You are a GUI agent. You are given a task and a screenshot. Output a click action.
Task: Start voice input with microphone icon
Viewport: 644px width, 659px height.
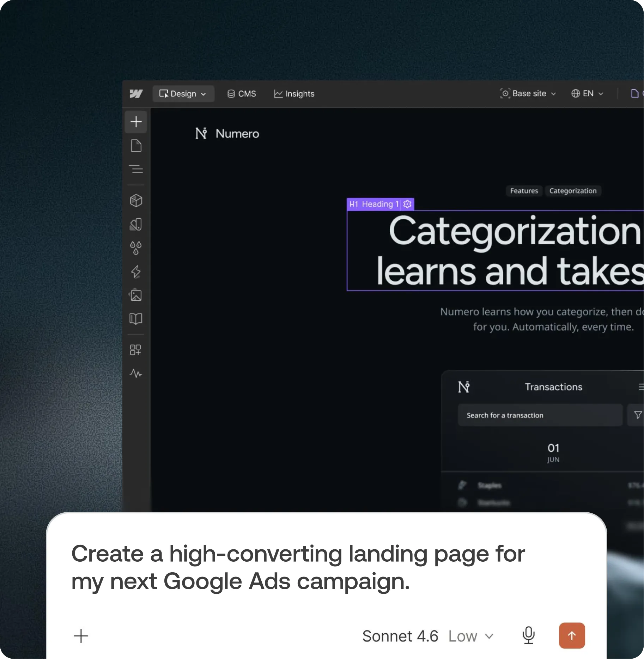[528, 635]
